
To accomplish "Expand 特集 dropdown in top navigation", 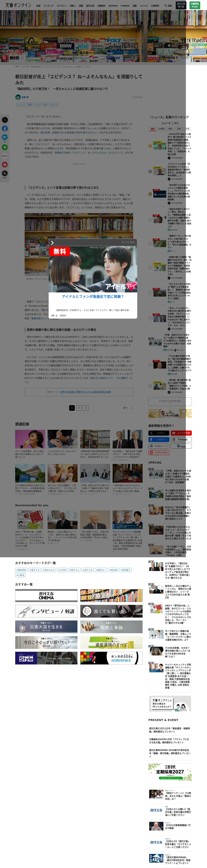I will (73, 6).
